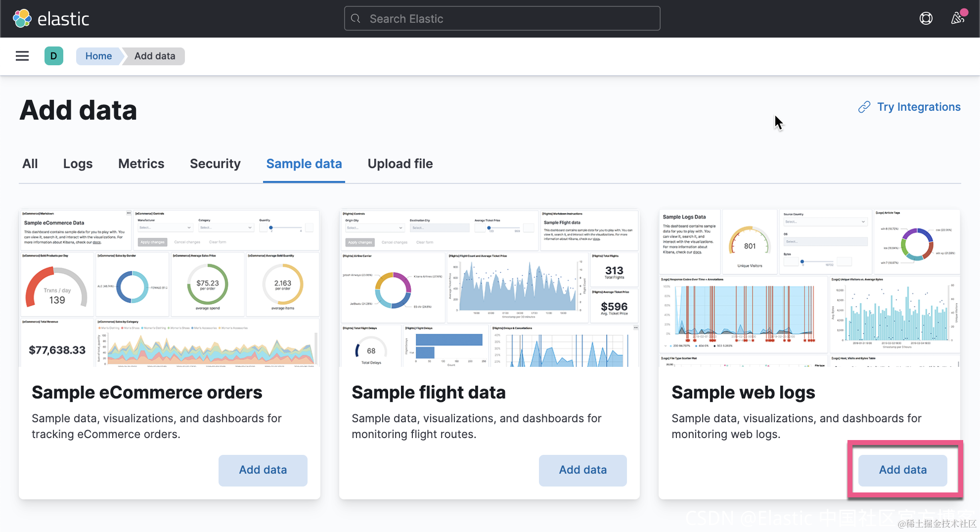
Task: Click the web logs dashboard preview thumbnail
Action: pyautogui.click(x=809, y=288)
